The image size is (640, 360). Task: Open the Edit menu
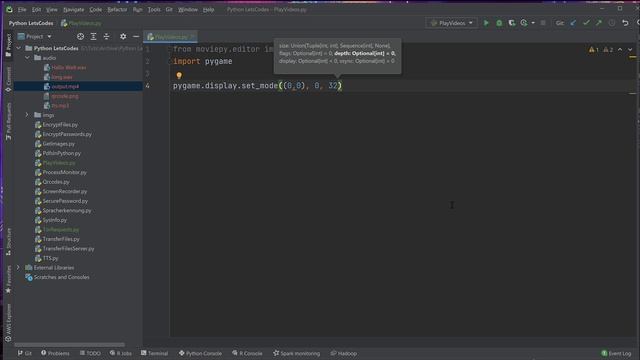tap(36, 9)
